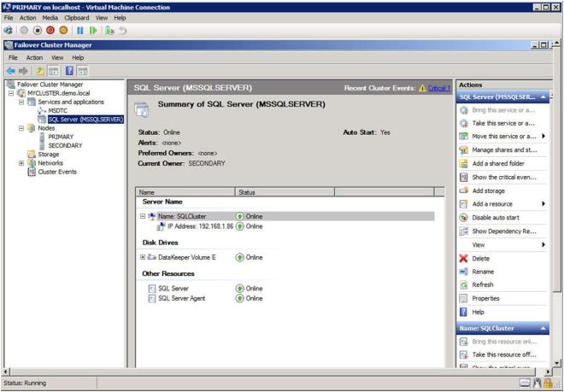Collapse the SQLCluster server name resource
Image resolution: width=564 pixels, height=392 pixels.
click(142, 216)
